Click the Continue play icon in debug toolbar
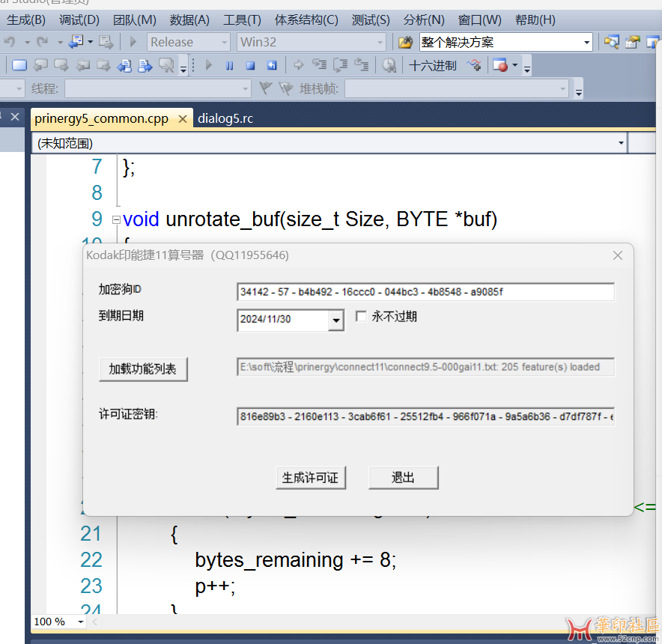This screenshot has height=644, width=662. 209,65
